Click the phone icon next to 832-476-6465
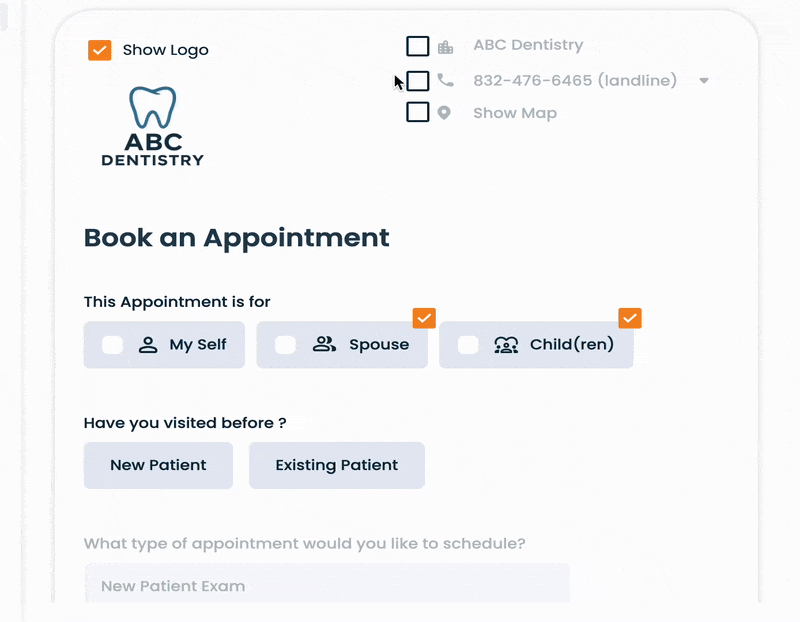 click(x=445, y=80)
